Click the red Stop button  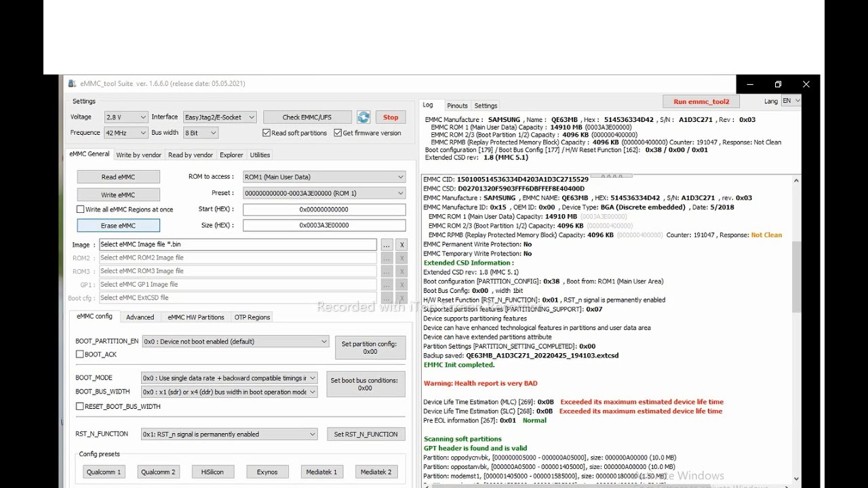(x=391, y=117)
